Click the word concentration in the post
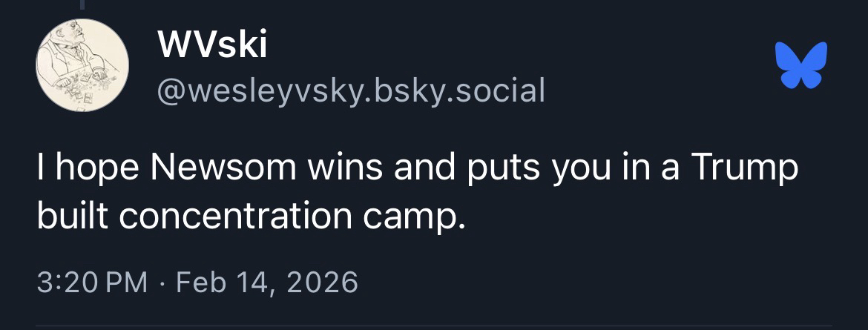The image size is (868, 330). [x=234, y=216]
